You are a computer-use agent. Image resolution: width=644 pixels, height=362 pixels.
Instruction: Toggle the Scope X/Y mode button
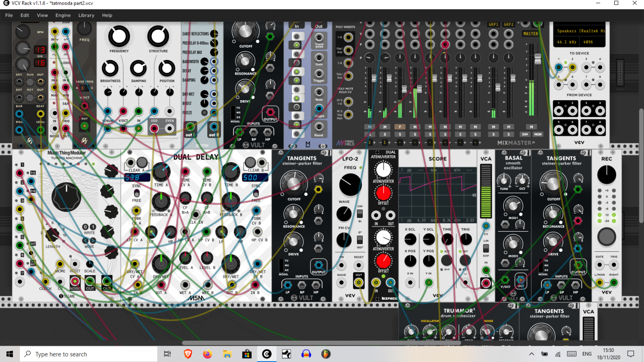(447, 260)
